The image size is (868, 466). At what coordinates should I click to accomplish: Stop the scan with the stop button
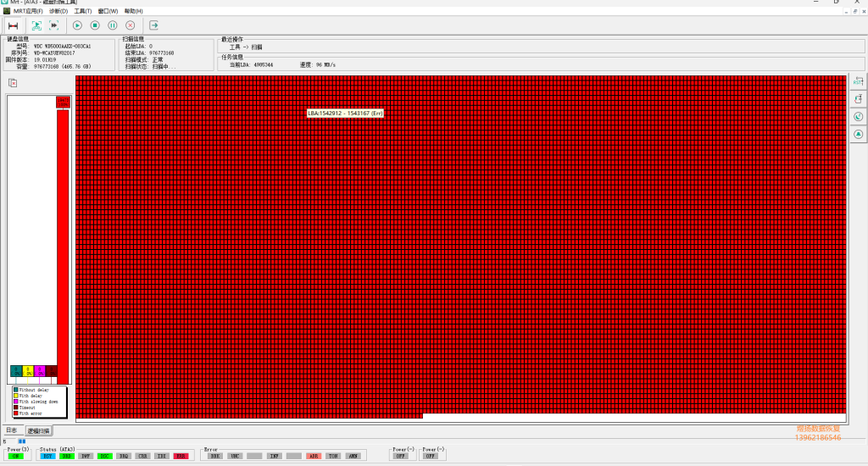click(95, 25)
